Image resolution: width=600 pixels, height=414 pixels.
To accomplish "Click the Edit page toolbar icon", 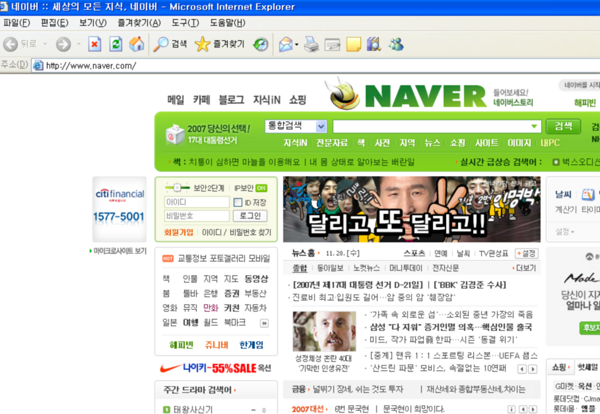I will pyautogui.click(x=332, y=45).
